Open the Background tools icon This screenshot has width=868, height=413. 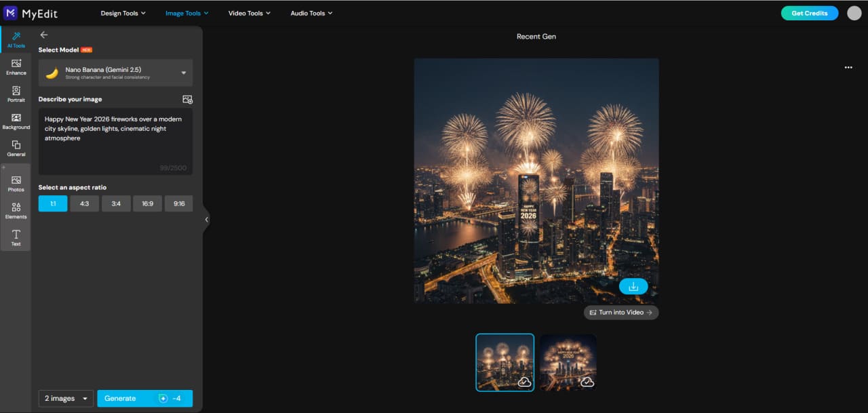[16, 122]
